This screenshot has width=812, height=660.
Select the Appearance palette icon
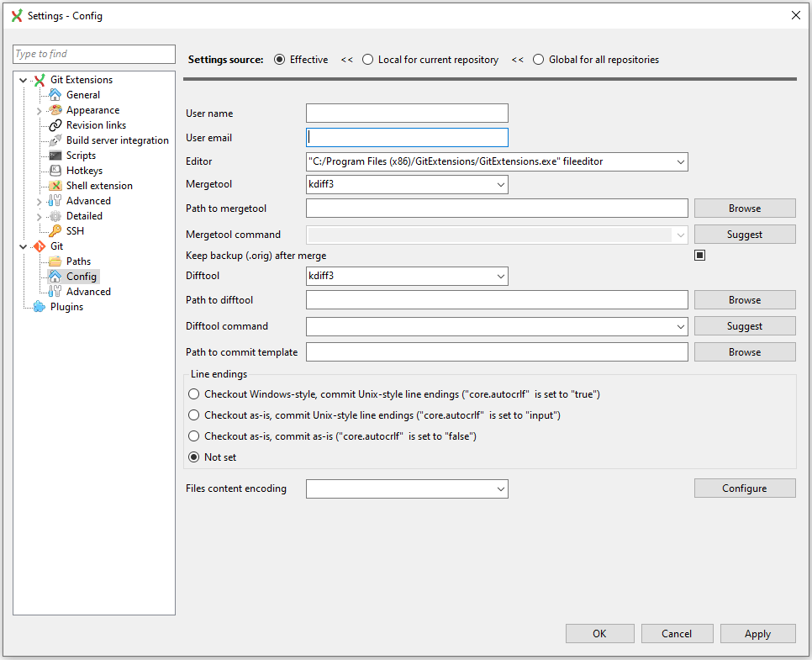point(55,110)
